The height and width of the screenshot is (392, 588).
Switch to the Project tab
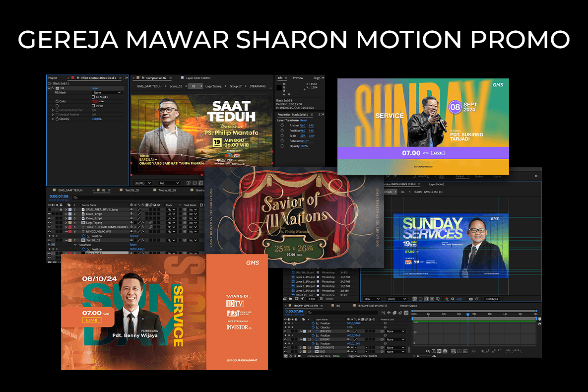[53, 78]
